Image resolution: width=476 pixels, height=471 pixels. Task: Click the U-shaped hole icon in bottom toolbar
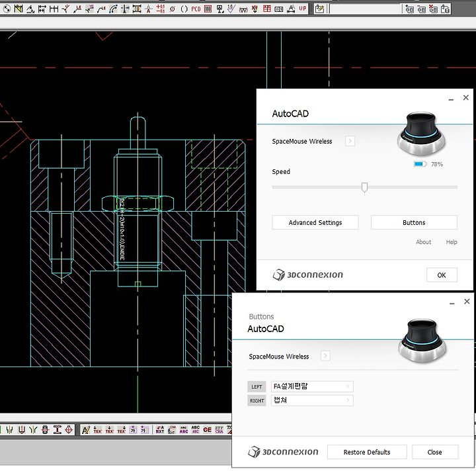(22, 430)
